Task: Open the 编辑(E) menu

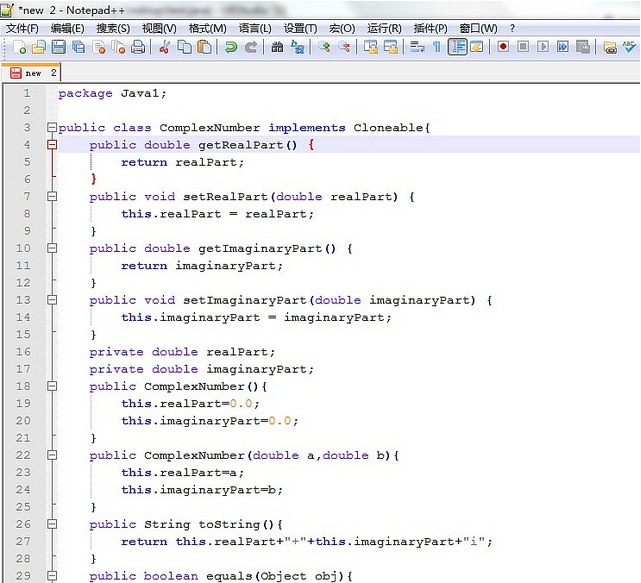Action: (67, 28)
